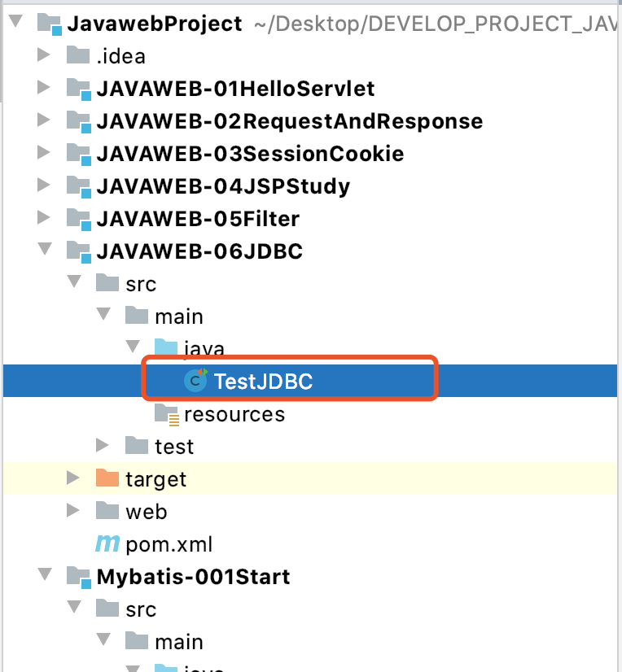This screenshot has height=672, width=622.
Task: Click the JAVAWEB-06JDBC module icon
Action: tap(79, 251)
